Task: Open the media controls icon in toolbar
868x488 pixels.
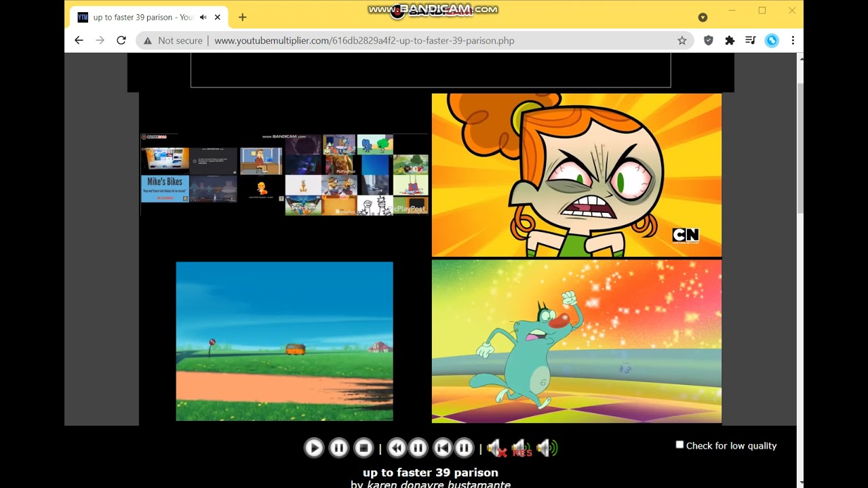Action: (x=751, y=41)
